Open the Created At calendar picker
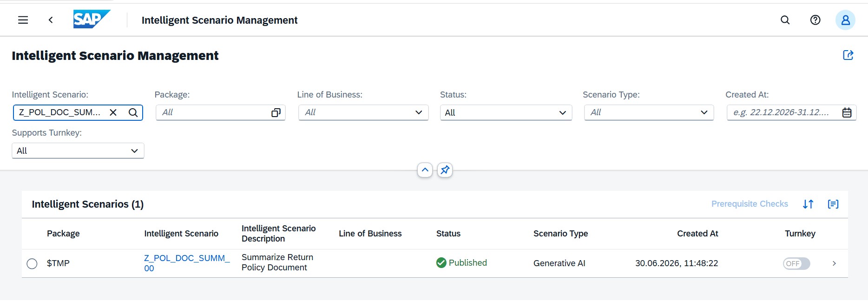 847,112
